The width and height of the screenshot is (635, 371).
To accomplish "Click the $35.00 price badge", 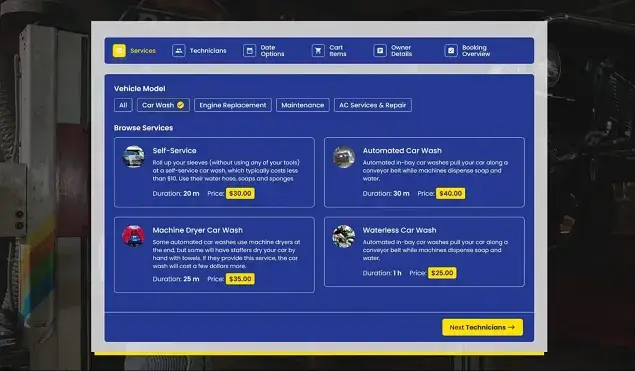I will (240, 279).
